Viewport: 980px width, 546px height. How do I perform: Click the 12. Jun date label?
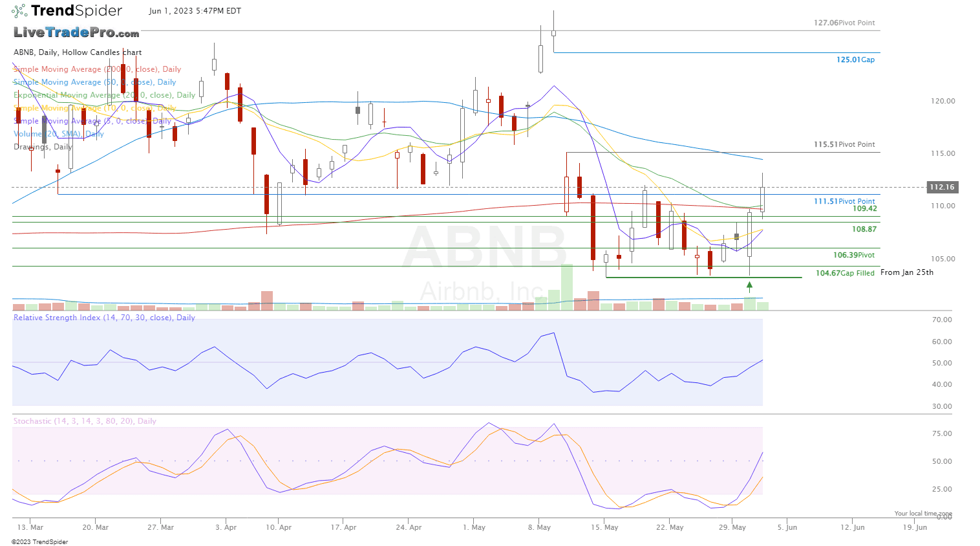[x=853, y=527]
